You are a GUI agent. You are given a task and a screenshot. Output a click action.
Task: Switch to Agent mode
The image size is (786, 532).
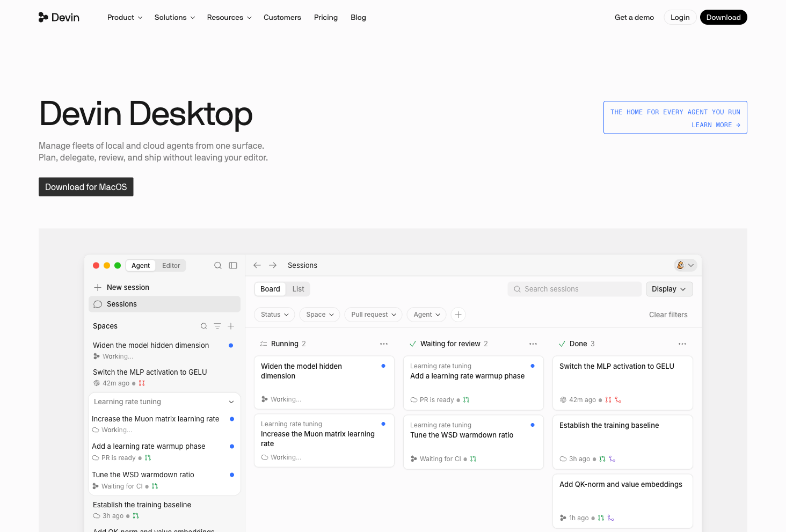point(141,265)
